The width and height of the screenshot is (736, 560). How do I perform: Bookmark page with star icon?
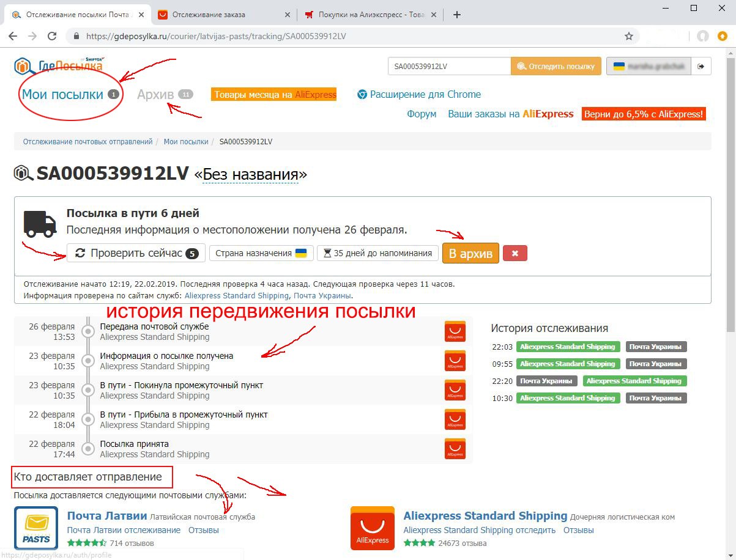click(x=629, y=36)
